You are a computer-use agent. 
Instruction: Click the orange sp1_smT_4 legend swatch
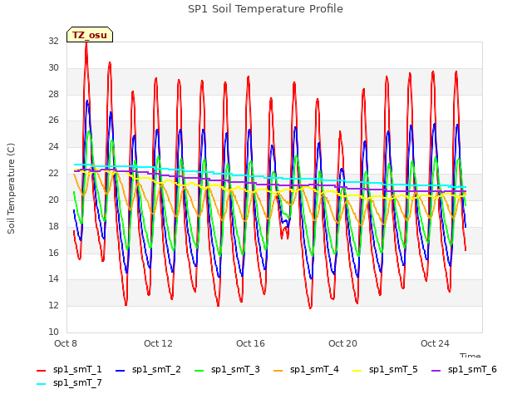(x=278, y=371)
